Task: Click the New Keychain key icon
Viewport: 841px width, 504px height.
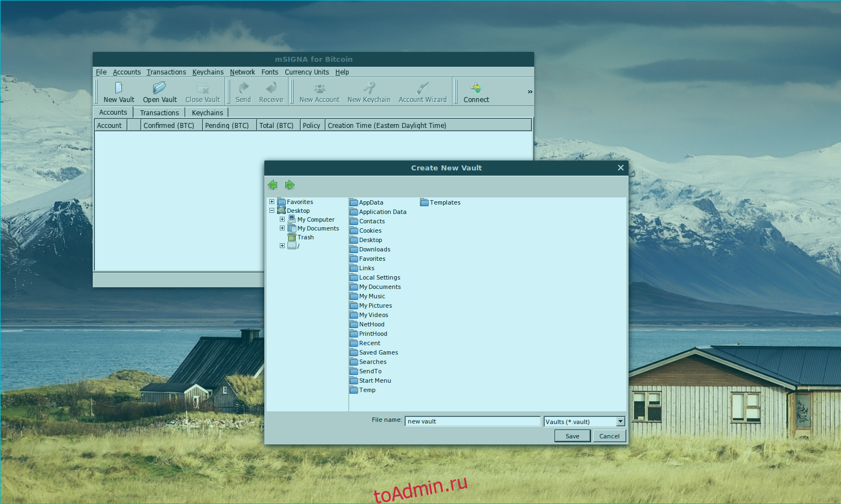Action: point(369,88)
